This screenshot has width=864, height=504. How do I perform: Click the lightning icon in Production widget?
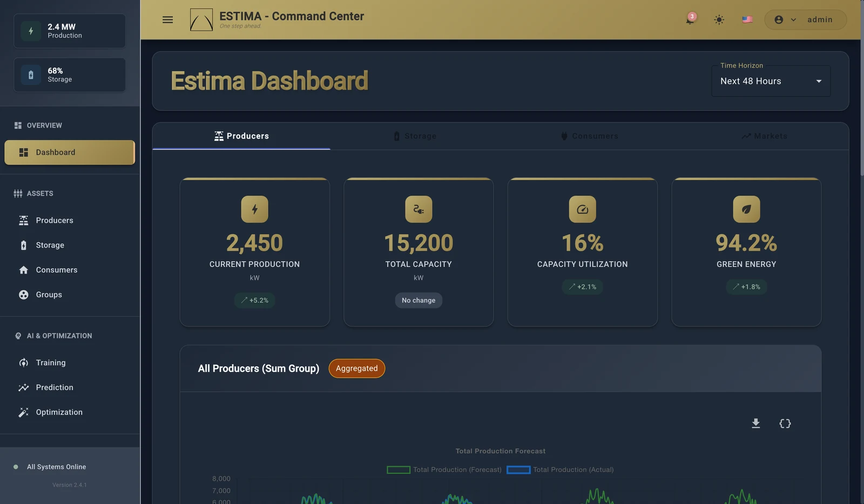tap(31, 31)
